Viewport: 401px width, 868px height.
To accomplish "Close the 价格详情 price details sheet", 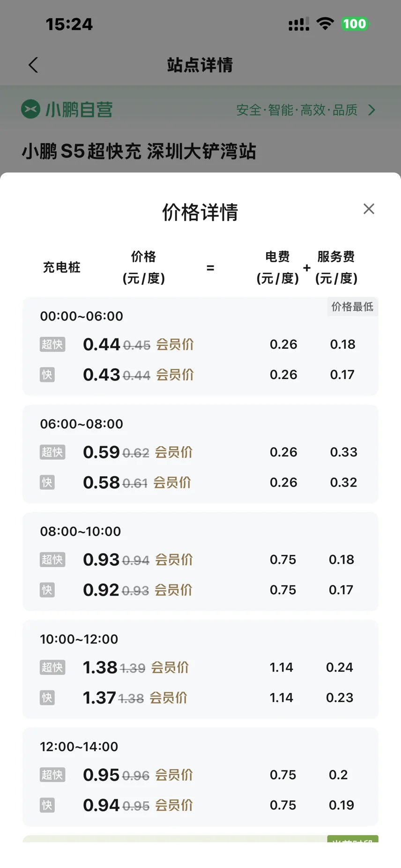I will (x=369, y=209).
